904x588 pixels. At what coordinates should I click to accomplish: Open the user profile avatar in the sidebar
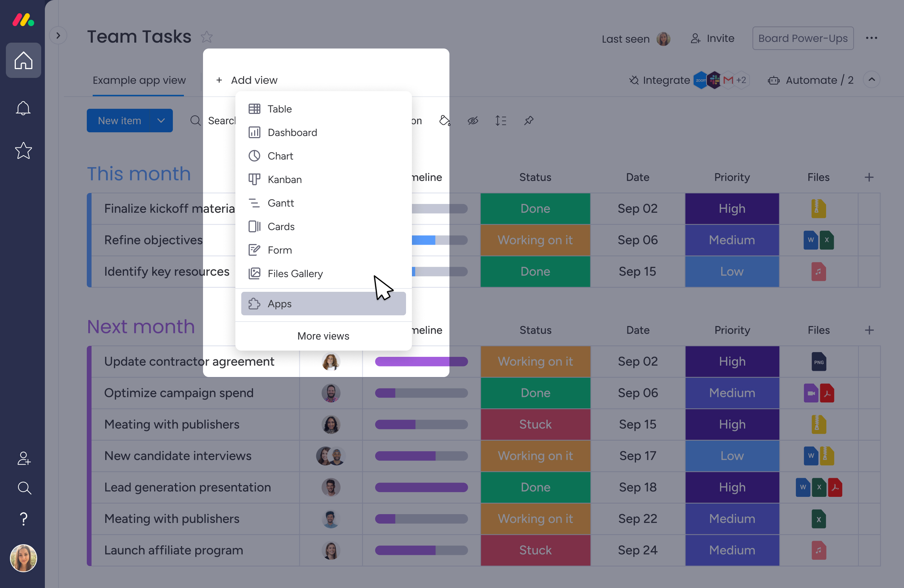(x=24, y=558)
